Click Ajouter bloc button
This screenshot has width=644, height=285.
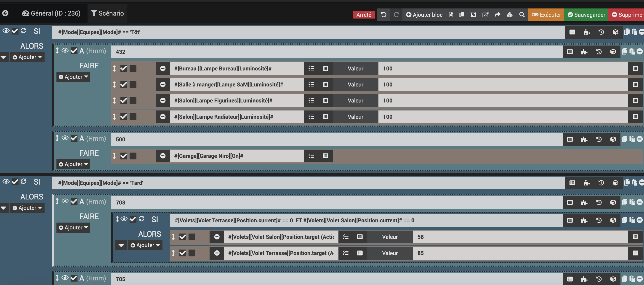[424, 15]
